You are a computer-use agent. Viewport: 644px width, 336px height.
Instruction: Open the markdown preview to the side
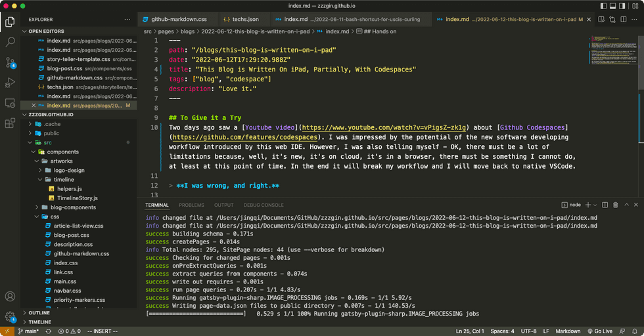click(601, 19)
